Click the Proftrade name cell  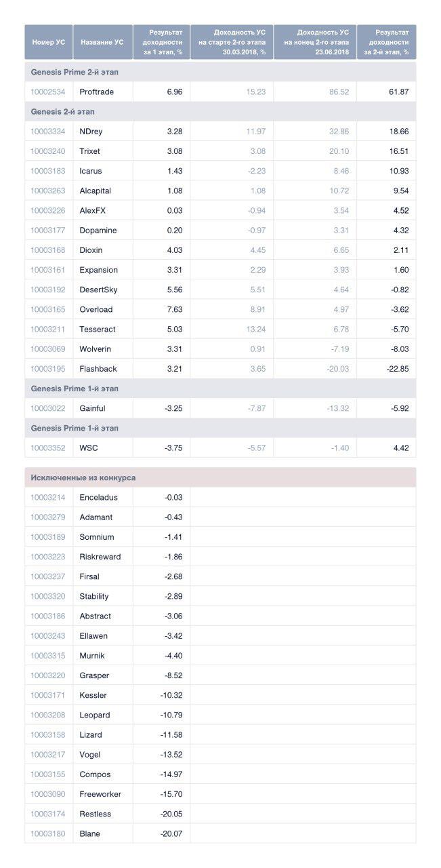tap(96, 92)
